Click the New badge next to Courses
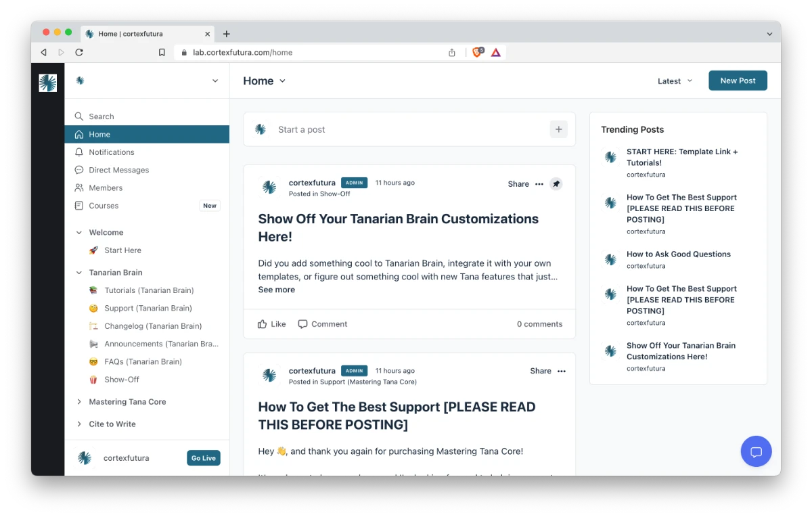The image size is (812, 517). coord(210,206)
